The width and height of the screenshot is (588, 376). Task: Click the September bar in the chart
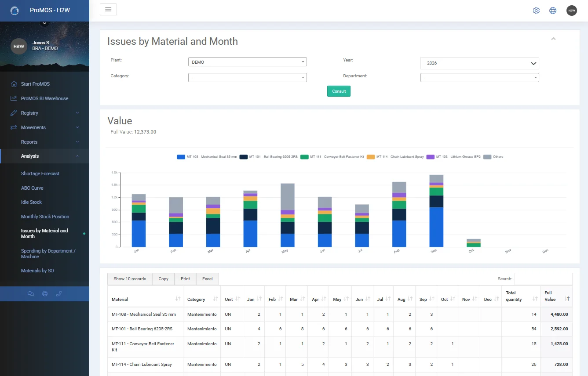click(x=436, y=211)
